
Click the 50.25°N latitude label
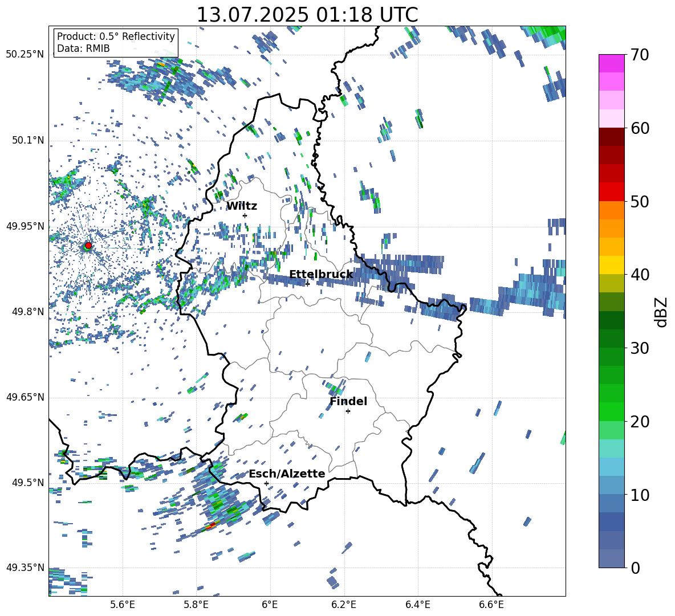pyautogui.click(x=25, y=55)
